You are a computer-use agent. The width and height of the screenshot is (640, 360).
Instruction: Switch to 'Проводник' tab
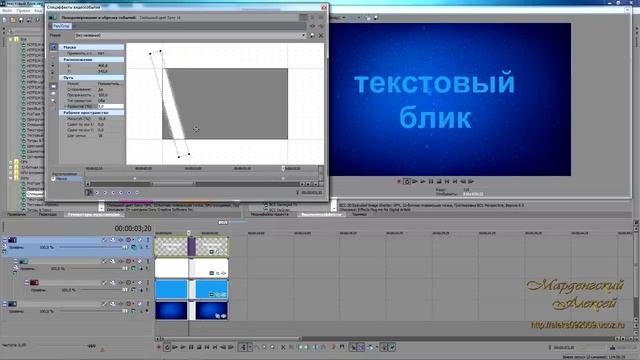(17, 214)
